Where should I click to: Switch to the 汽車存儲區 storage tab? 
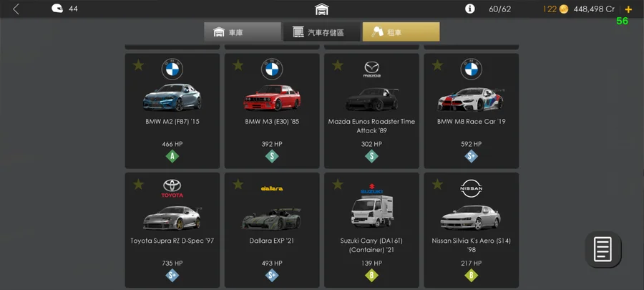coord(321,32)
